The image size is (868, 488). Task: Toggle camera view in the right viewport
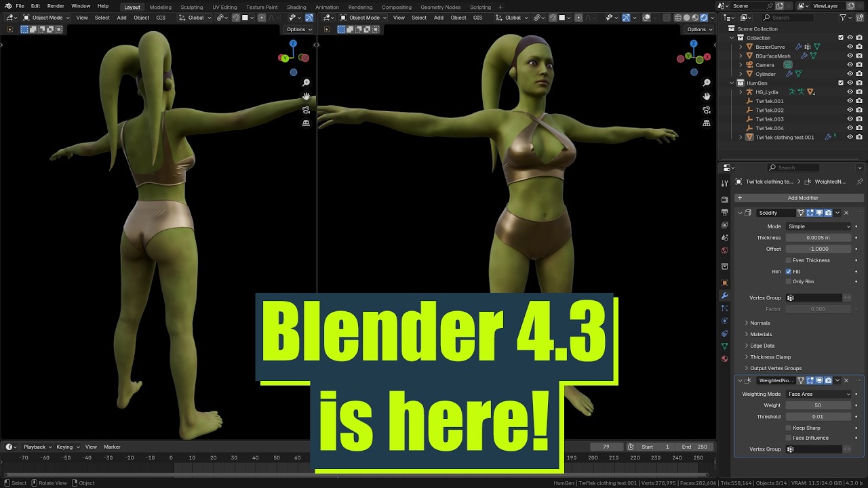[707, 110]
